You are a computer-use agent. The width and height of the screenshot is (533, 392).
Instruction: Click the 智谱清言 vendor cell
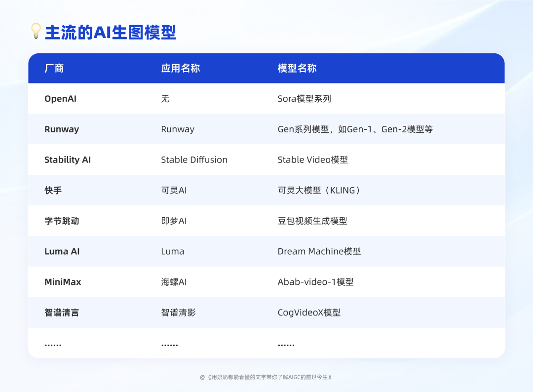(x=62, y=313)
